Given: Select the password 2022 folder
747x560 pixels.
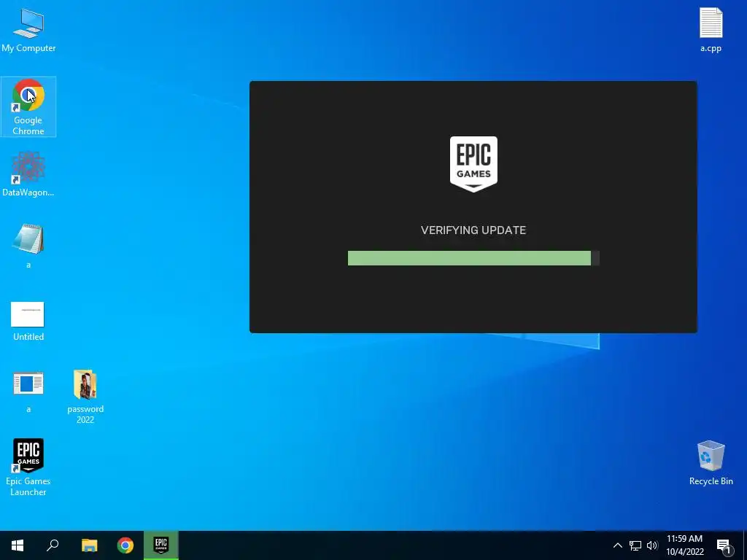Looking at the screenshot, I should 85,396.
